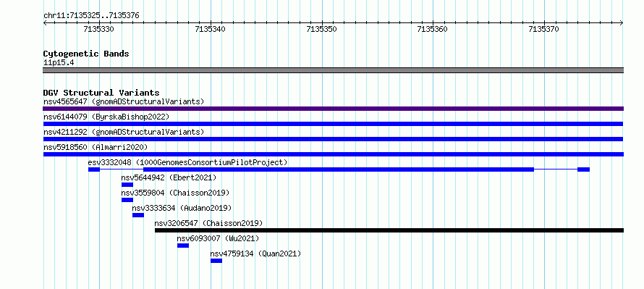
Task: Select the nsv3559804 blue feature block
Action: tap(127, 200)
